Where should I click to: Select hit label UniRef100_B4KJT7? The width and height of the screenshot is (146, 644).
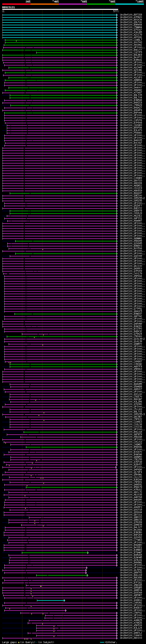(x=131, y=50)
